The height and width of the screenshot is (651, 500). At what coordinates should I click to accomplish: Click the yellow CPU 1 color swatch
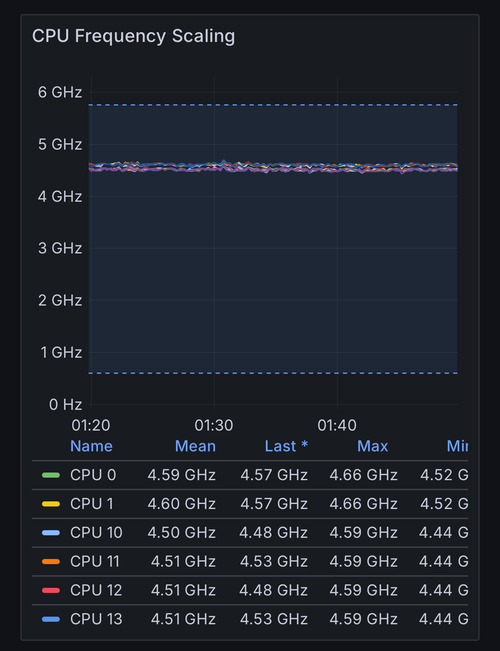(51, 504)
